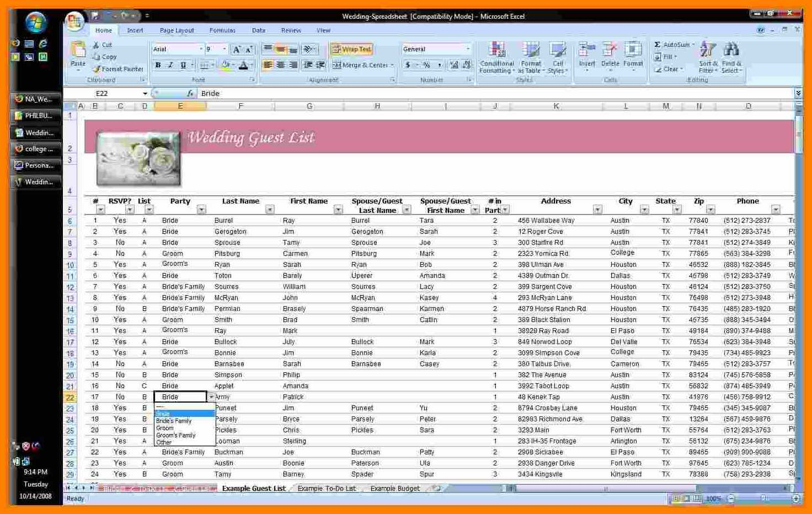Switch to the Page Layout ribbon tab
Viewport: 812px width, 514px height.
177,30
